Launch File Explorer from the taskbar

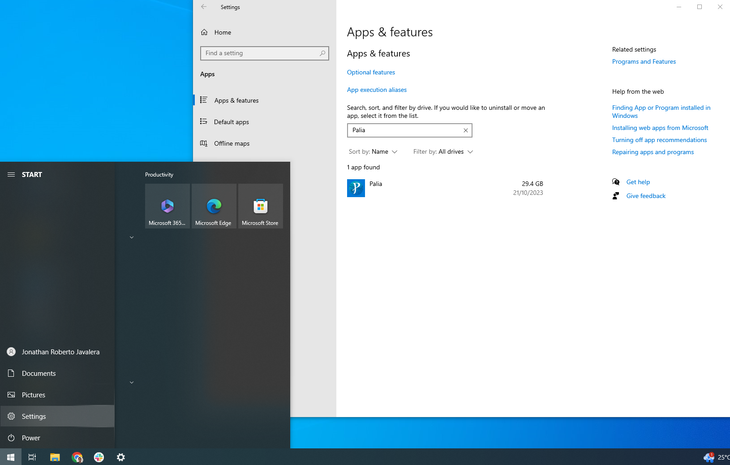[x=55, y=457]
